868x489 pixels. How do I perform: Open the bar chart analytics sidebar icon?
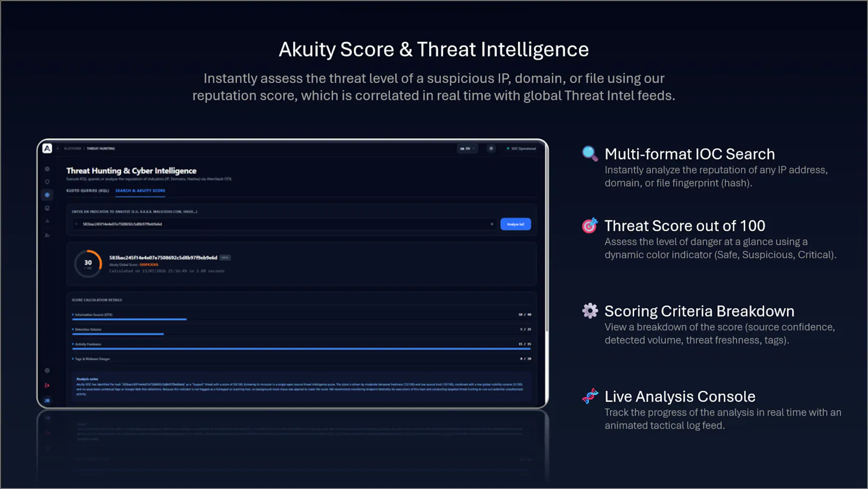pos(47,221)
